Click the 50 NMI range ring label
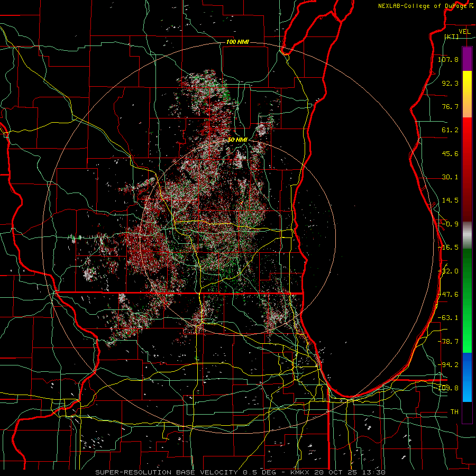476x476 pixels. click(237, 140)
